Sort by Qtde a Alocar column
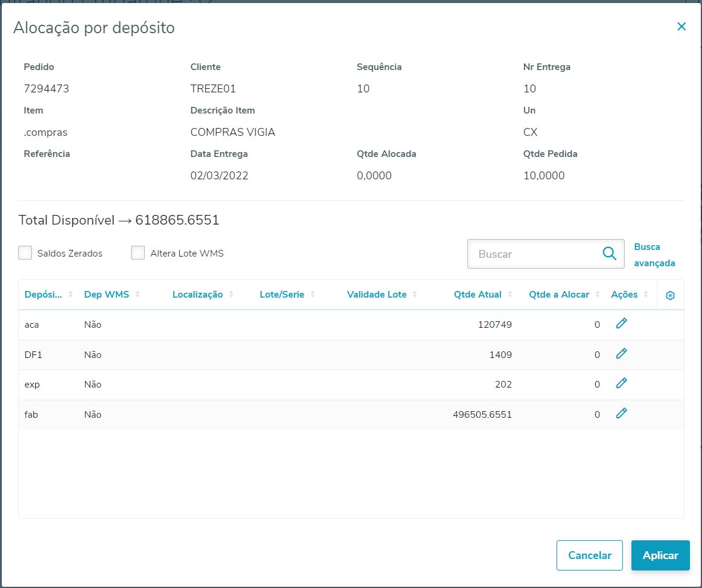The image size is (702, 588). click(564, 295)
